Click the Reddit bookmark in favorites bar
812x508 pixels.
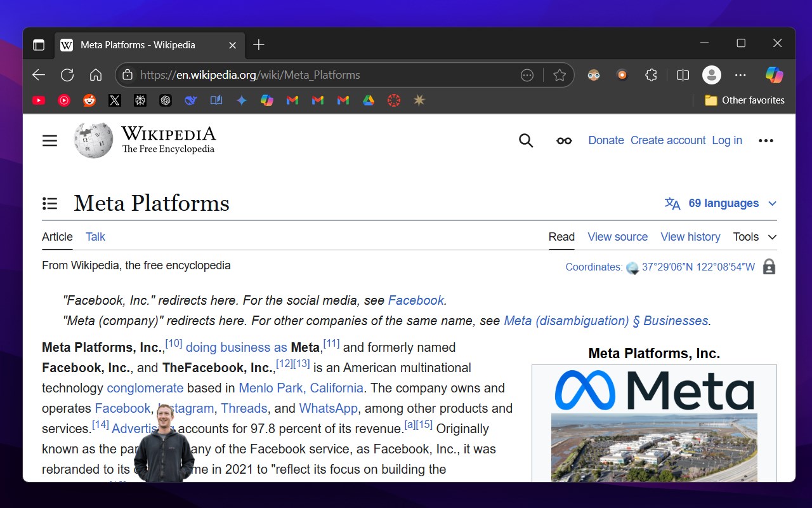click(89, 100)
